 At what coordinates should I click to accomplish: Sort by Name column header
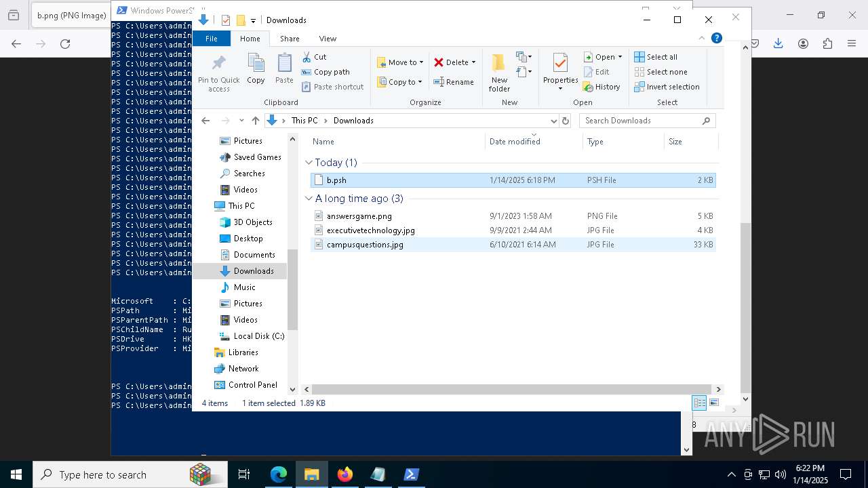point(397,142)
